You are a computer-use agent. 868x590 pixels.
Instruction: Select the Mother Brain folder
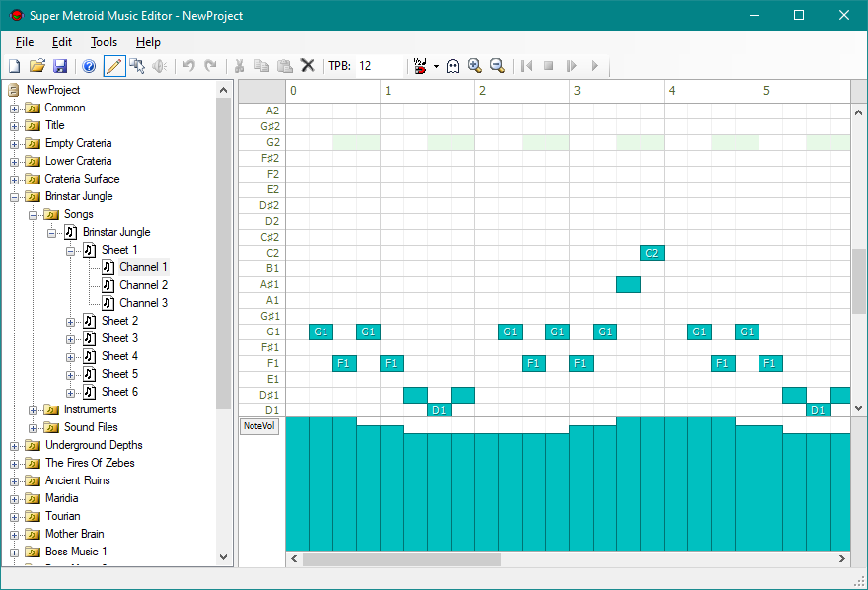pos(74,534)
